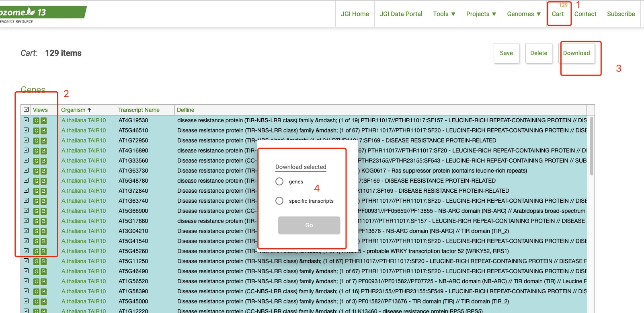Open the G view for AT5G11250
This screenshot has width=644, height=313.
(x=36, y=262)
